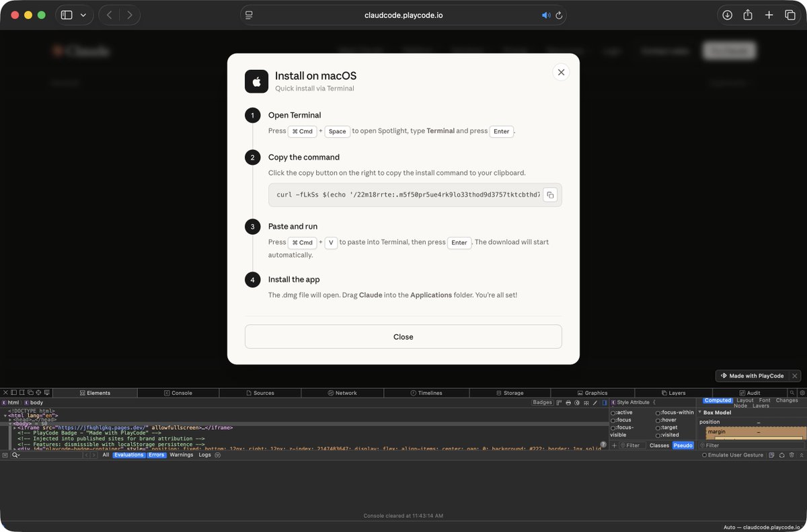Image resolution: width=807 pixels, height=532 pixels.
Task: Toggle the Pseudo button
Action: pos(683,445)
